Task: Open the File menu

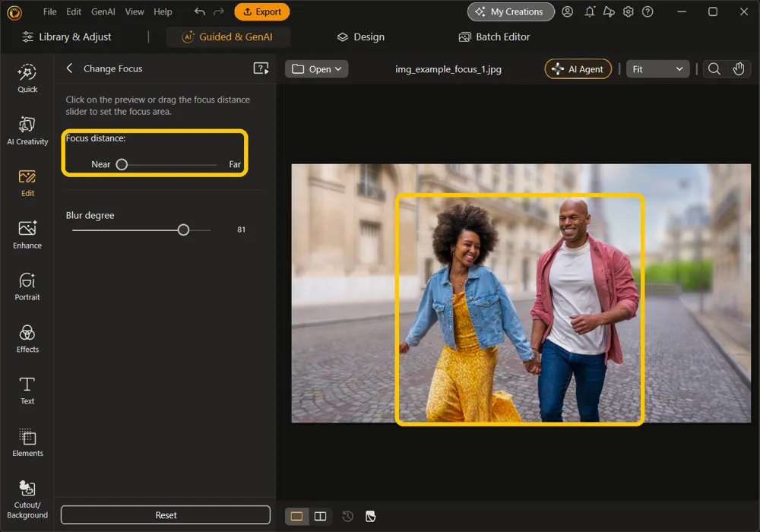Action: tap(50, 11)
